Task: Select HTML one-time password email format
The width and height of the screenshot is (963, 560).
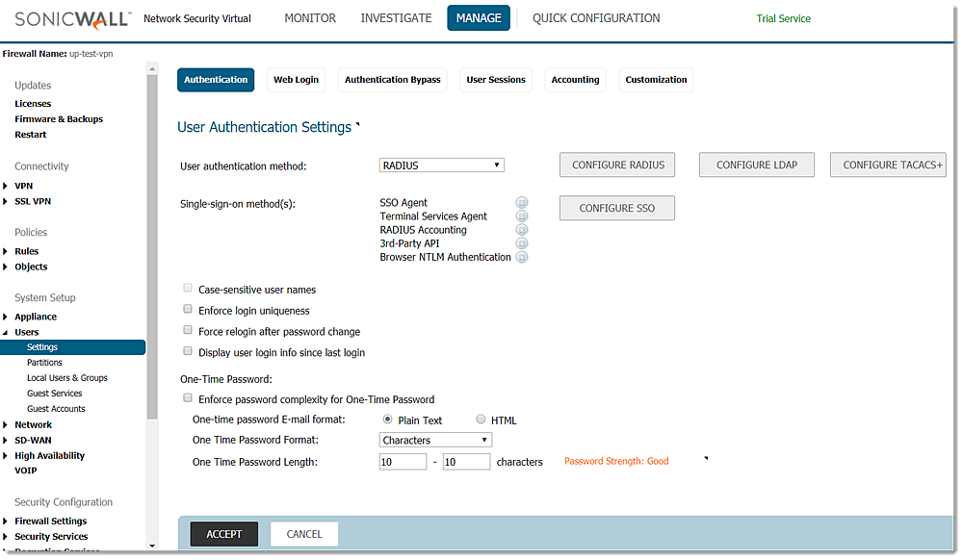Action: [x=481, y=420]
